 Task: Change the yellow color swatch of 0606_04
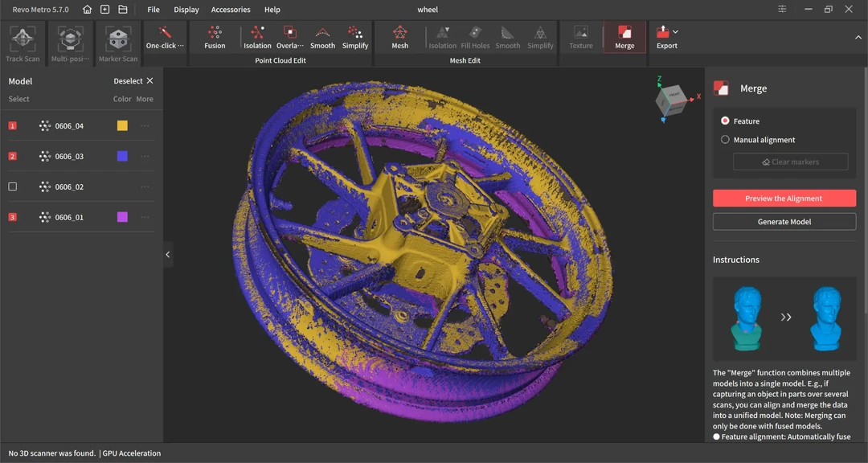[x=122, y=125]
